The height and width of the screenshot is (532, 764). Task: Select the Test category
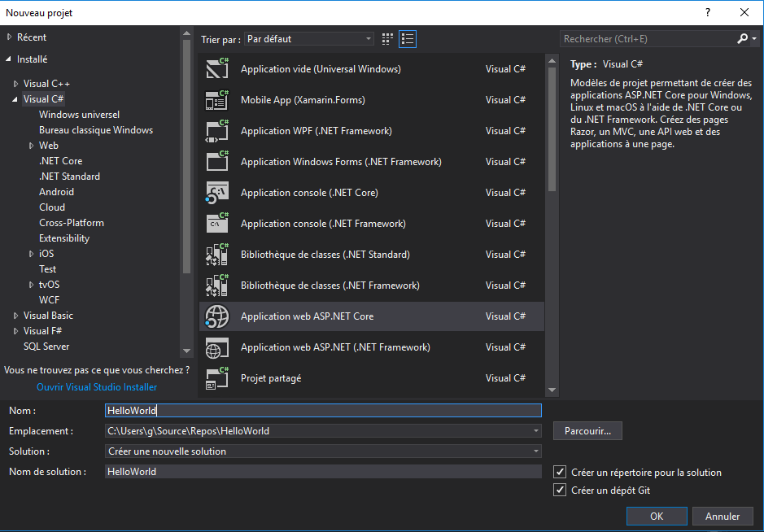47,269
